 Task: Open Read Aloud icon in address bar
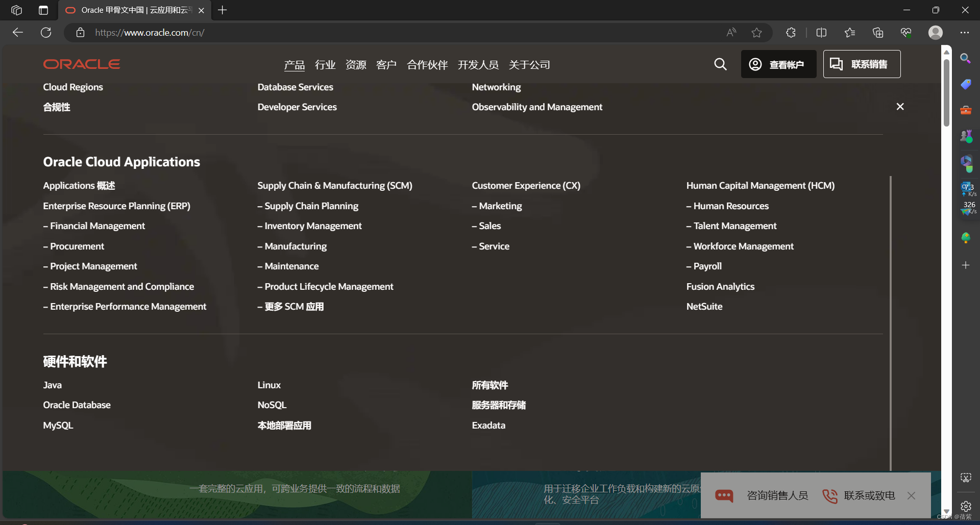pyautogui.click(x=731, y=33)
